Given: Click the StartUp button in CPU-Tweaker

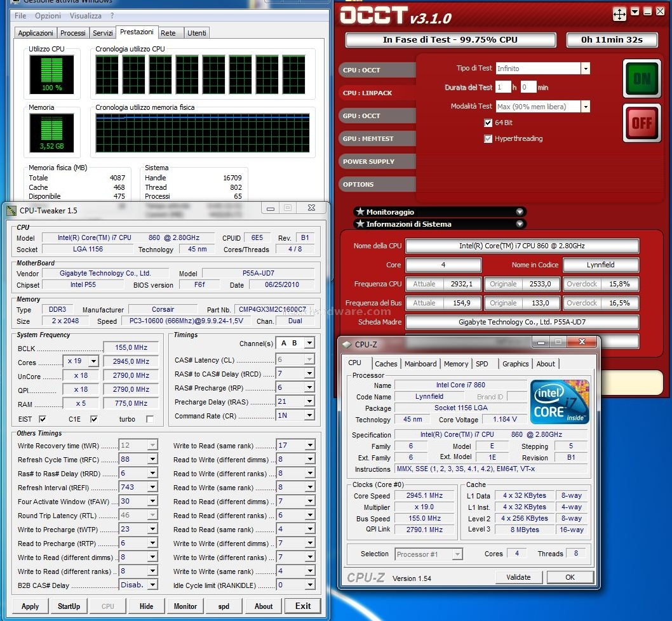Looking at the screenshot, I should (69, 606).
